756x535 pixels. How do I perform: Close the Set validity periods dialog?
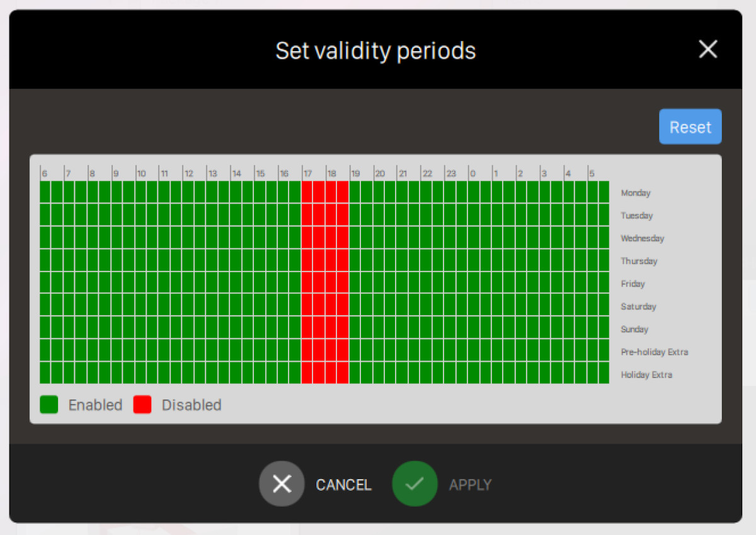point(707,49)
